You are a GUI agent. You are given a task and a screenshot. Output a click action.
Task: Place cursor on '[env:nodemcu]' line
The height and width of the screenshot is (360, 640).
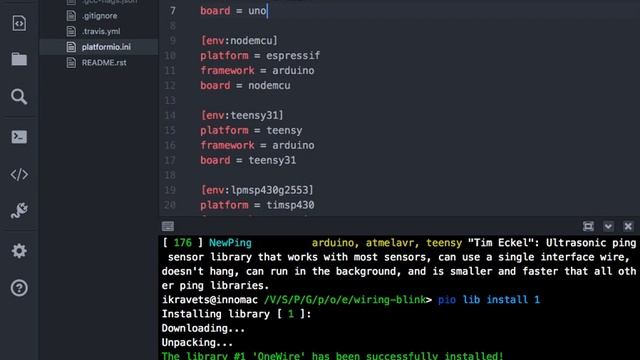(x=239, y=41)
